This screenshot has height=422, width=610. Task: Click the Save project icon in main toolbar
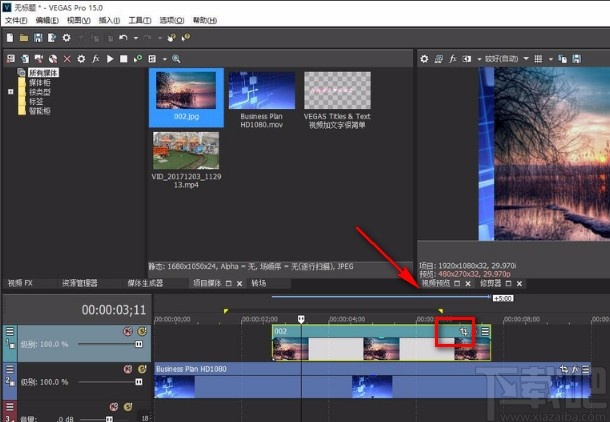tap(37, 38)
